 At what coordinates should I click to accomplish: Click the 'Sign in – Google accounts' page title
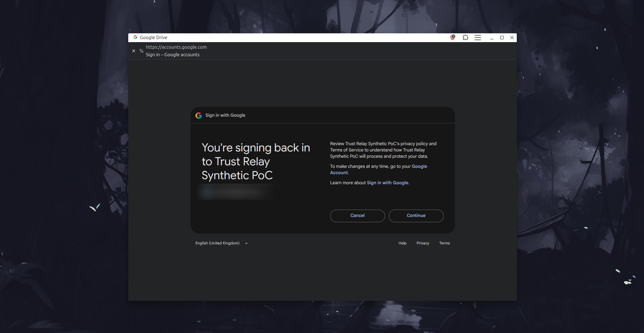coord(173,55)
